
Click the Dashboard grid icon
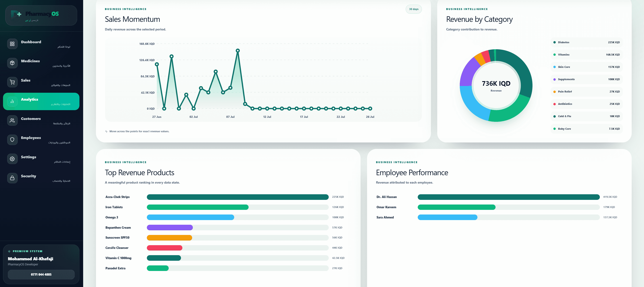pyautogui.click(x=12, y=44)
